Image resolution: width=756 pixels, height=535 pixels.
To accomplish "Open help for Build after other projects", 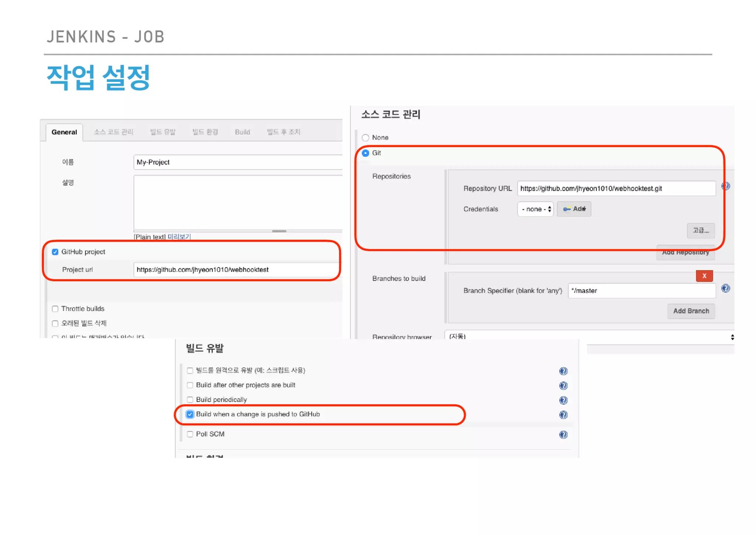I will click(563, 386).
